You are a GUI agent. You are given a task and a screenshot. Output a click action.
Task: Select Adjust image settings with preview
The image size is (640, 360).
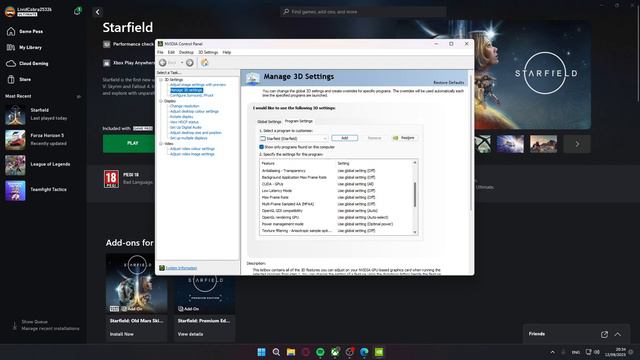198,84
